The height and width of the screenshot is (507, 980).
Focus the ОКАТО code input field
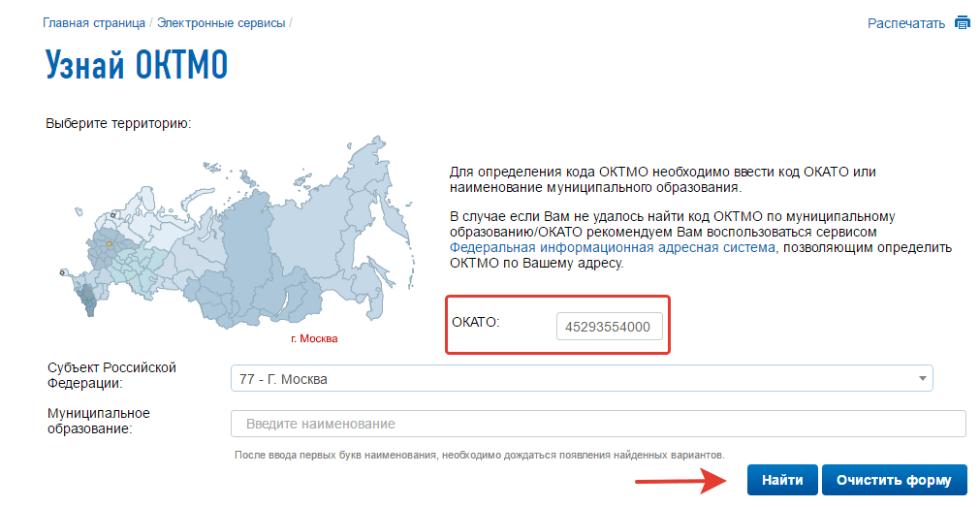point(609,327)
